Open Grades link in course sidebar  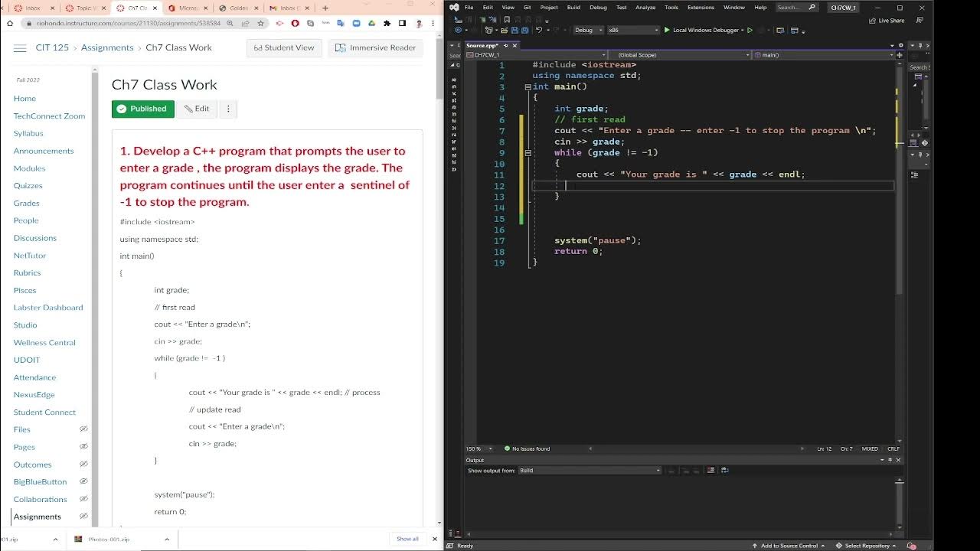pyautogui.click(x=26, y=204)
